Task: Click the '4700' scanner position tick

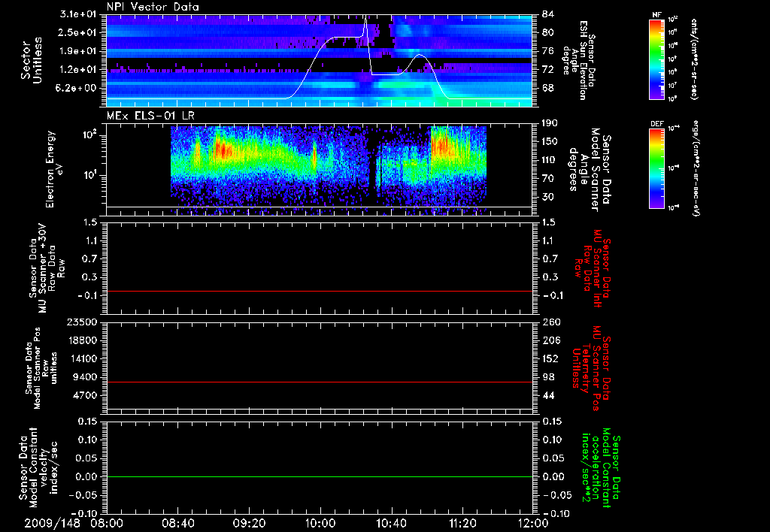Action: click(x=85, y=395)
